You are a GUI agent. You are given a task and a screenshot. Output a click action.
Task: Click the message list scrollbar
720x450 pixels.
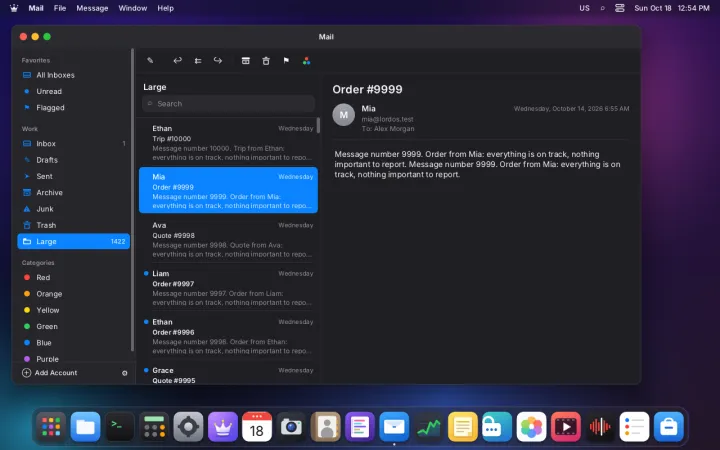pyautogui.click(x=318, y=125)
